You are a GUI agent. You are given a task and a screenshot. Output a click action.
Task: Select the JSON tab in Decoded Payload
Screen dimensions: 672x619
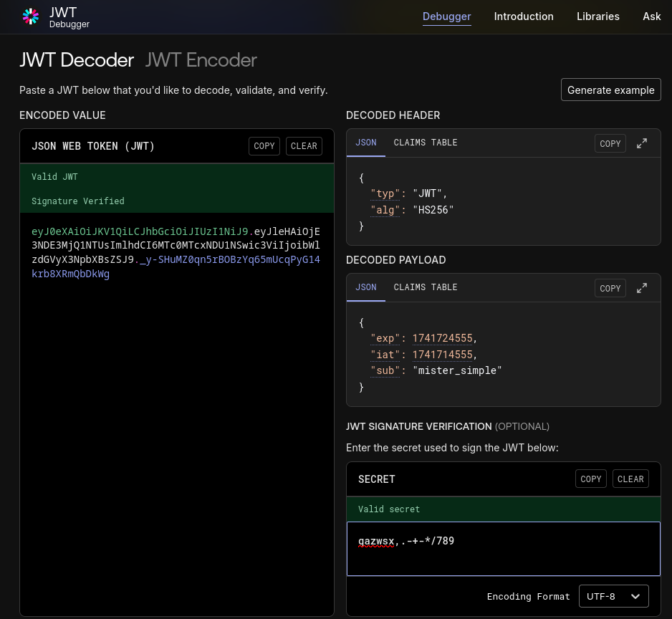365,287
